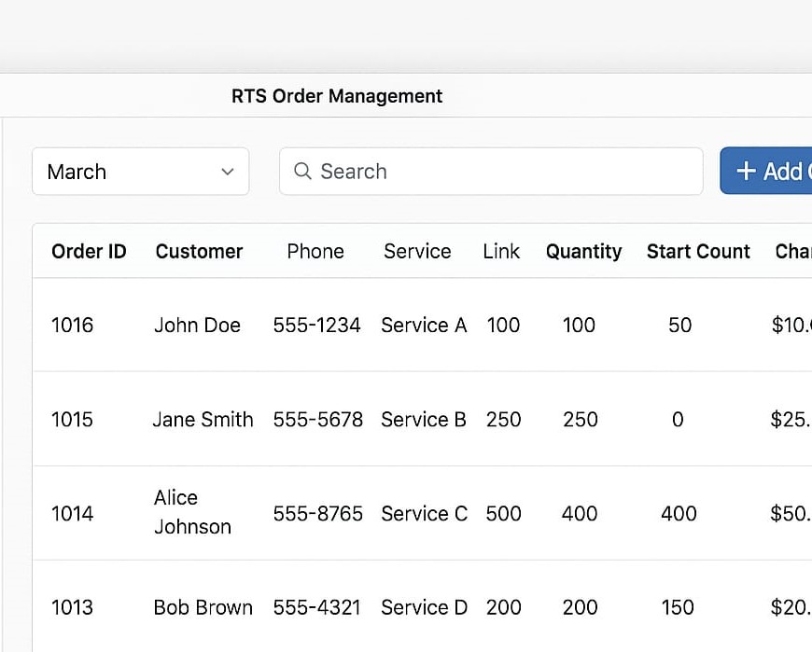Select customer Bob Brown
The height and width of the screenshot is (652, 812).
coord(203,607)
